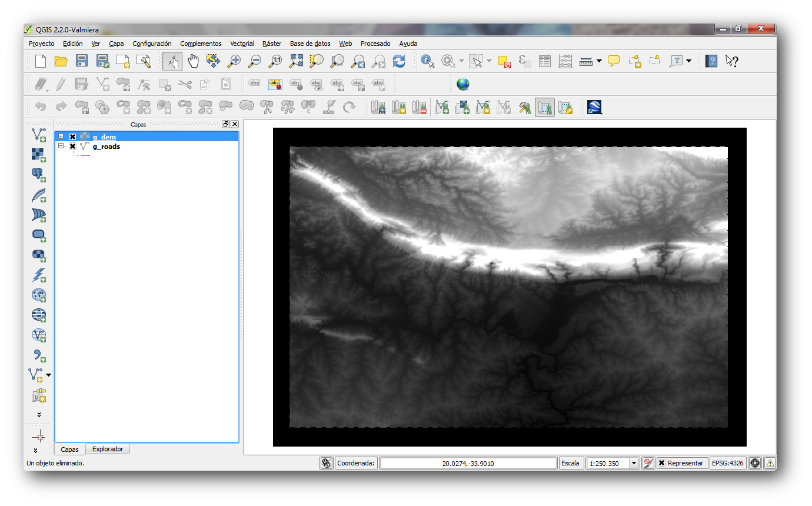Screen dimensions: 812x506
Task: Open the Procesado menu
Action: click(x=375, y=44)
